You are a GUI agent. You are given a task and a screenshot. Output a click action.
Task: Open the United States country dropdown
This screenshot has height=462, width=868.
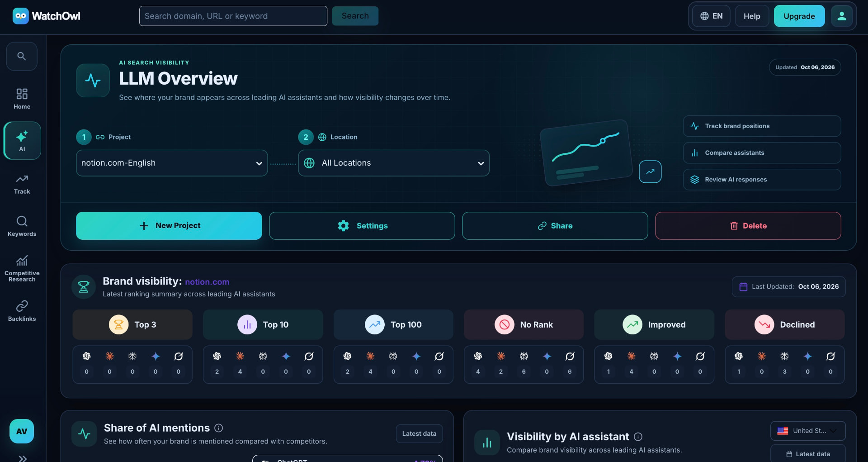(x=808, y=431)
